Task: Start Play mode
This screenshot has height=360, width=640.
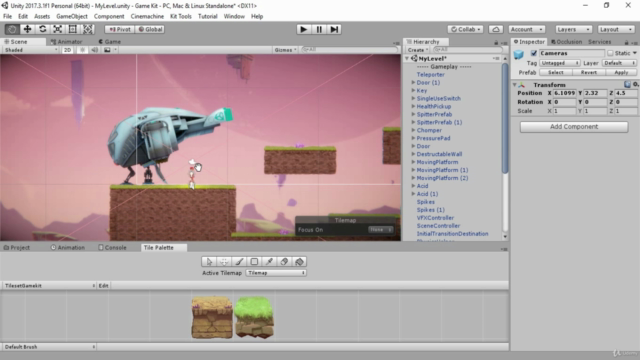Action: 303,29
